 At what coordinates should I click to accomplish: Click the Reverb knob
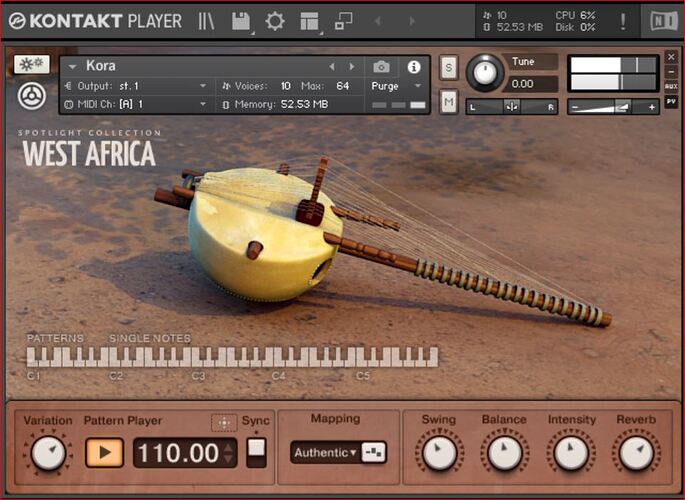636,454
